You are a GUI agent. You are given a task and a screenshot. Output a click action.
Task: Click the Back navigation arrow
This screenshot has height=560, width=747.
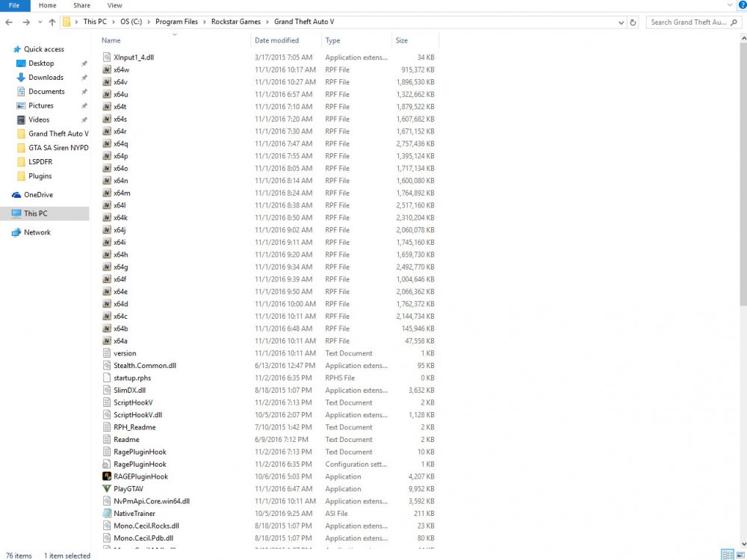click(x=9, y=22)
